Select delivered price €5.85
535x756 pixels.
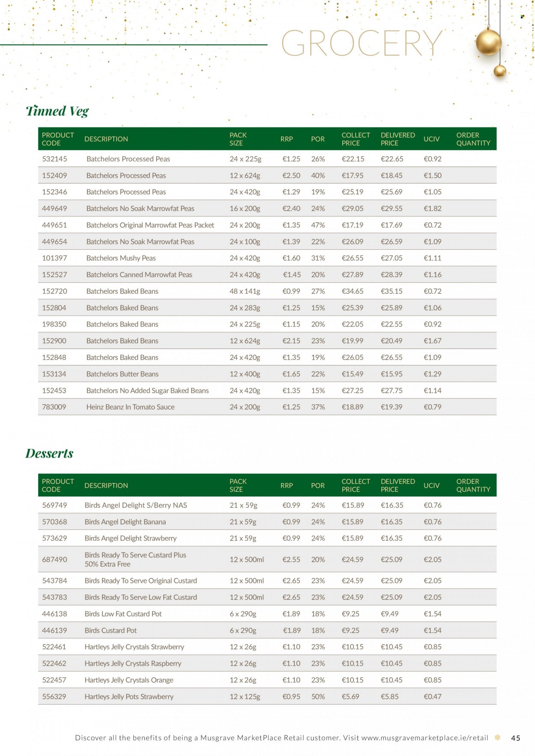(x=390, y=697)
